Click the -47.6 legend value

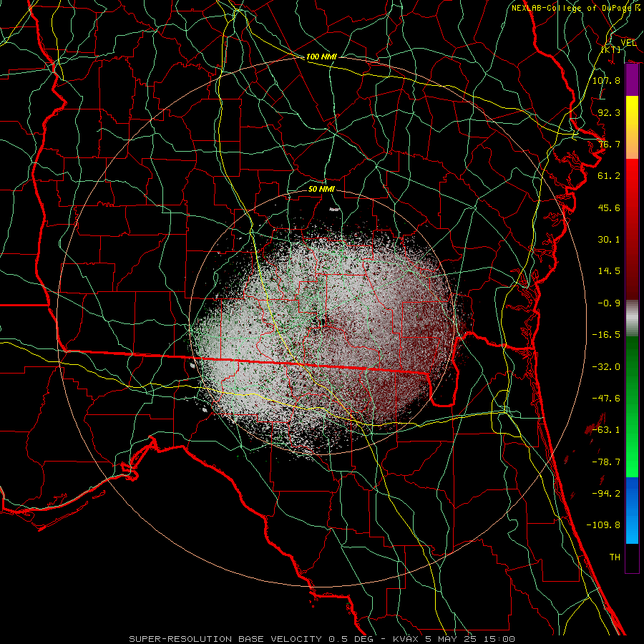(606, 399)
